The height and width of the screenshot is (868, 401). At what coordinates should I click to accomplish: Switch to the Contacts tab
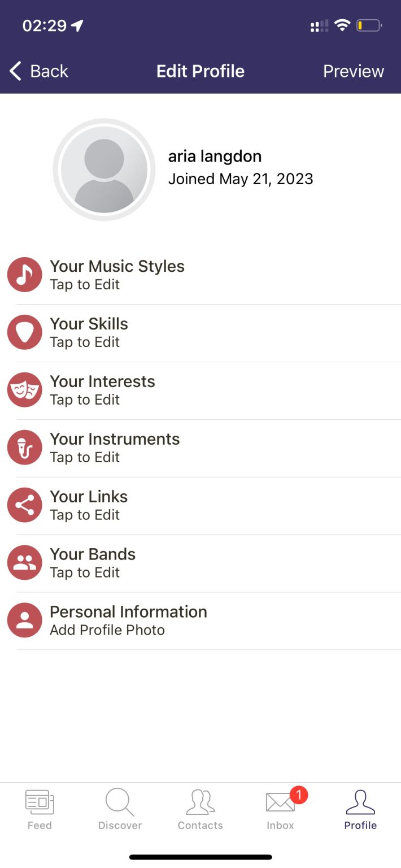pyautogui.click(x=200, y=807)
